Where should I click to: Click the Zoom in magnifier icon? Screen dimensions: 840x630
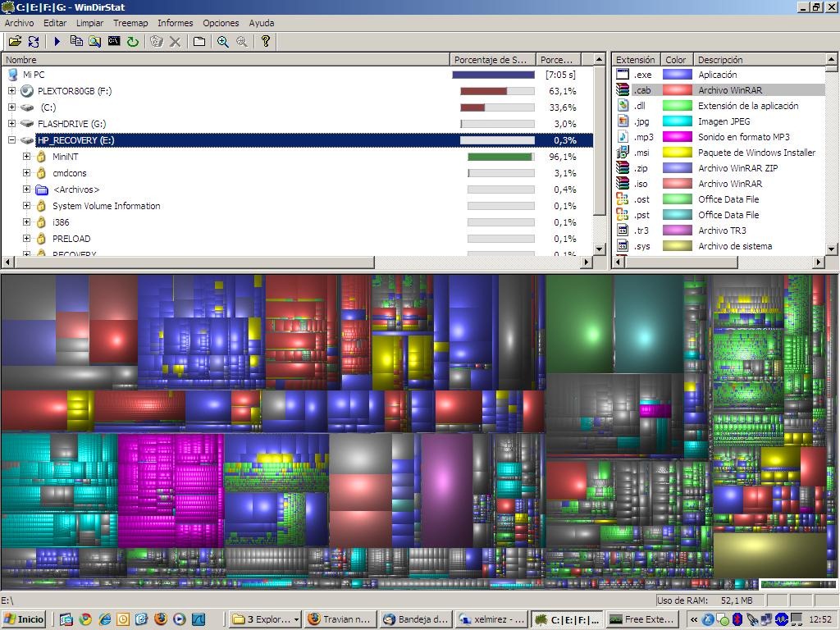pyautogui.click(x=223, y=41)
